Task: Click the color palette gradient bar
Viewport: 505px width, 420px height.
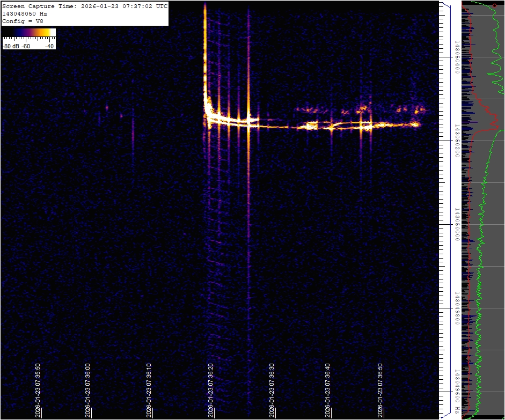Action: [29, 33]
